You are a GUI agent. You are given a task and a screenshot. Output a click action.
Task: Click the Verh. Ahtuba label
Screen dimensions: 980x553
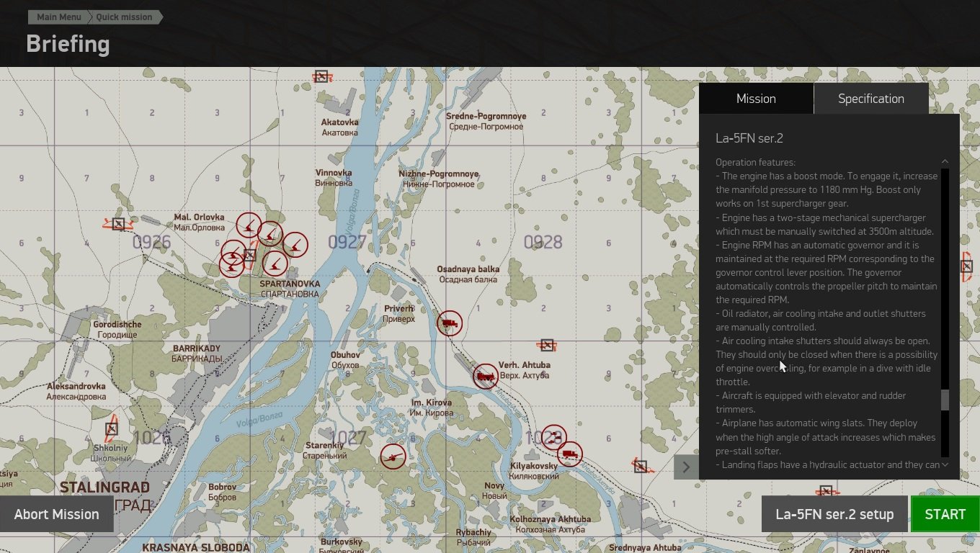click(x=525, y=370)
